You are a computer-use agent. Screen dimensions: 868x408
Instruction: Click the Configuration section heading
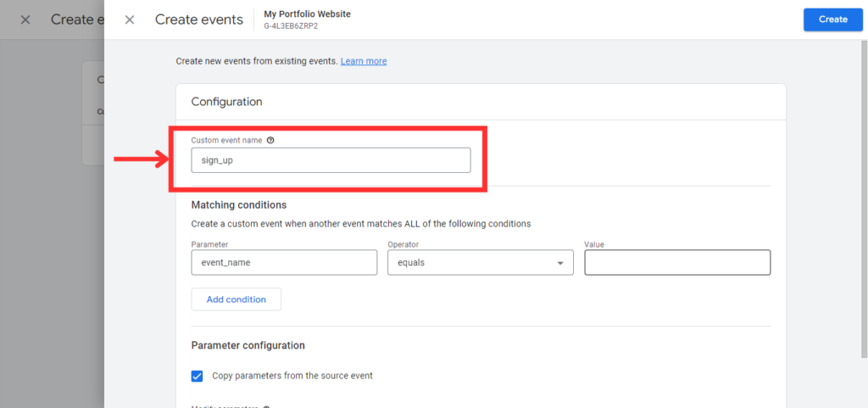coord(227,102)
